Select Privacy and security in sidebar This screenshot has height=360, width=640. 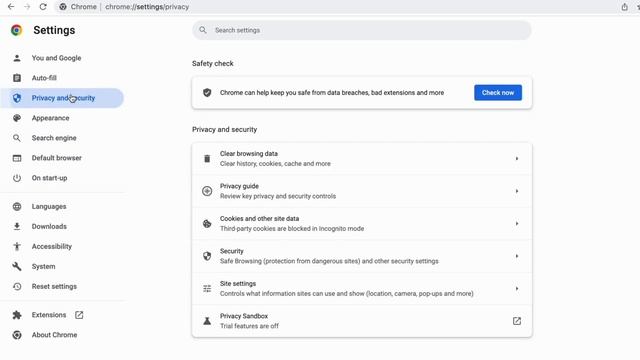coord(62,98)
